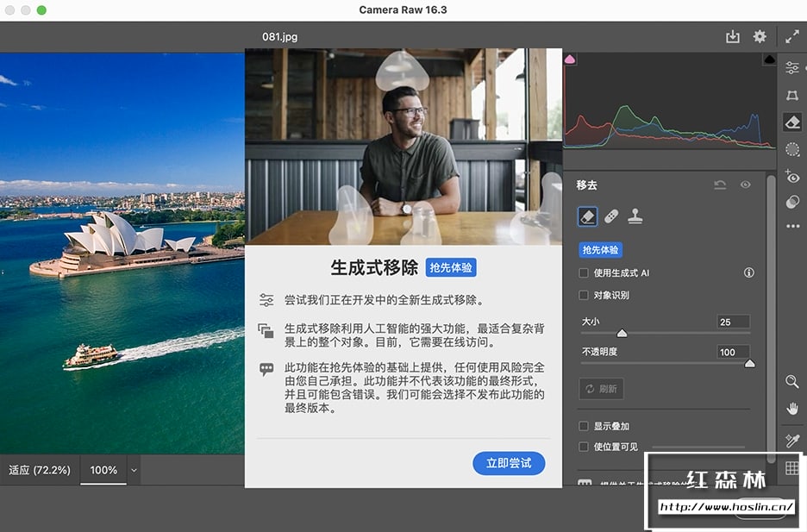
Task: Click the 大小 slider handle
Action: (x=622, y=333)
